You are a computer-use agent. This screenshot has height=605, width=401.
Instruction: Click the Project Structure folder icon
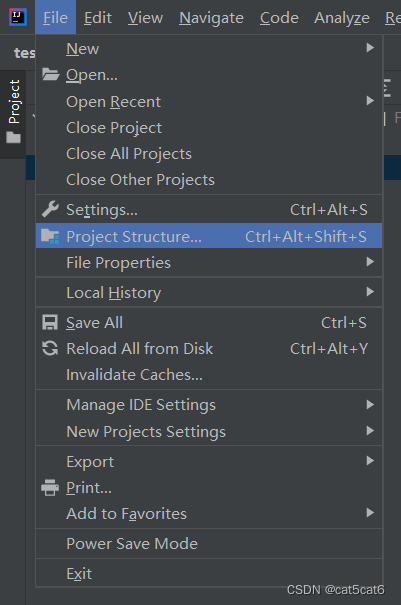coord(50,236)
